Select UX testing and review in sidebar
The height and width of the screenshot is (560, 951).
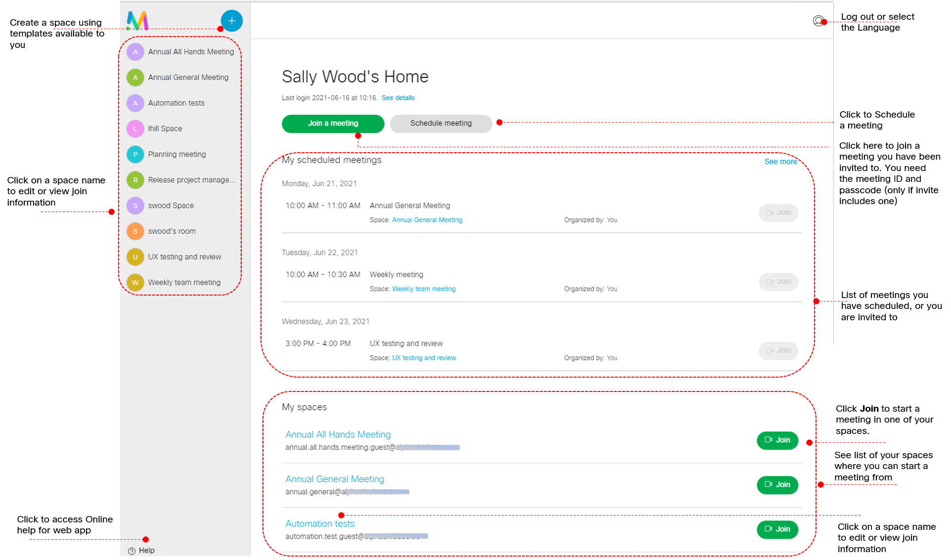tap(184, 257)
